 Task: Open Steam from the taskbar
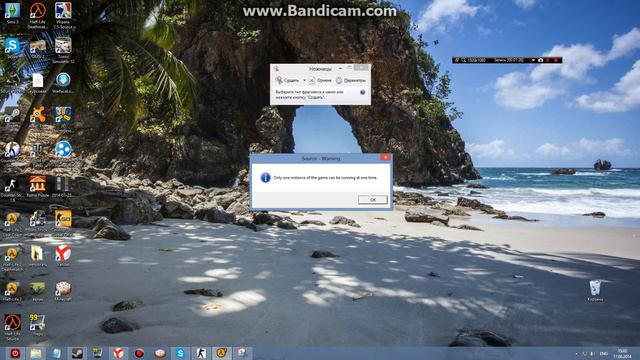[77, 353]
